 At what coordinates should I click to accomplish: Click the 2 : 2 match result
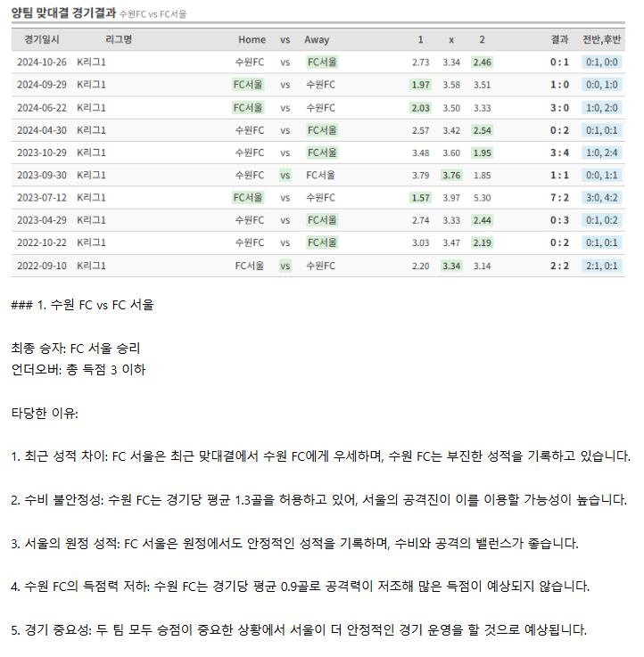pos(559,266)
